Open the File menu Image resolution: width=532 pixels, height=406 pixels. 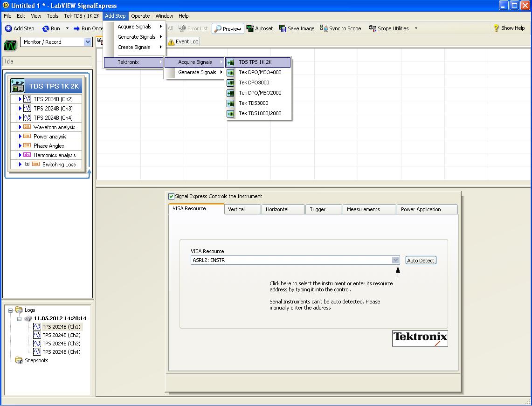[x=7, y=16]
